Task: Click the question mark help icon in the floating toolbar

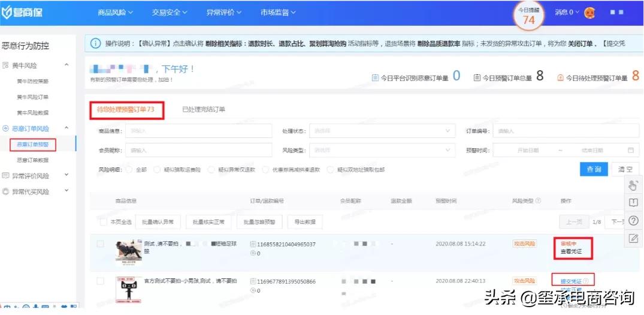Action: [x=633, y=220]
